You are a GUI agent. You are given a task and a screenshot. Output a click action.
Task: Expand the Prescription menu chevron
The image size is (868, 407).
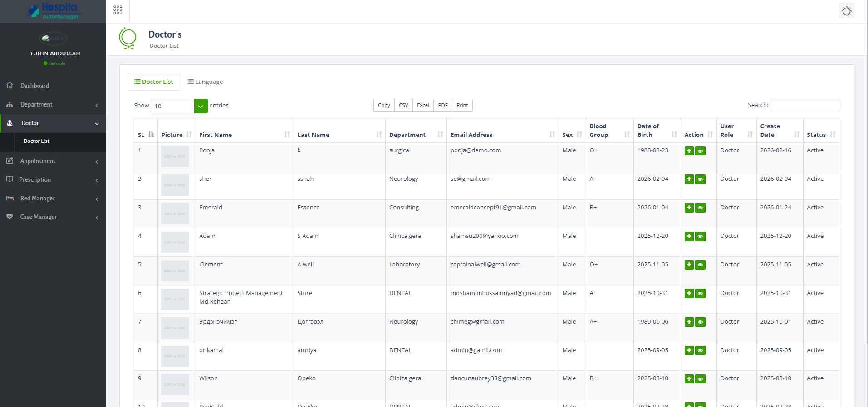(x=97, y=180)
